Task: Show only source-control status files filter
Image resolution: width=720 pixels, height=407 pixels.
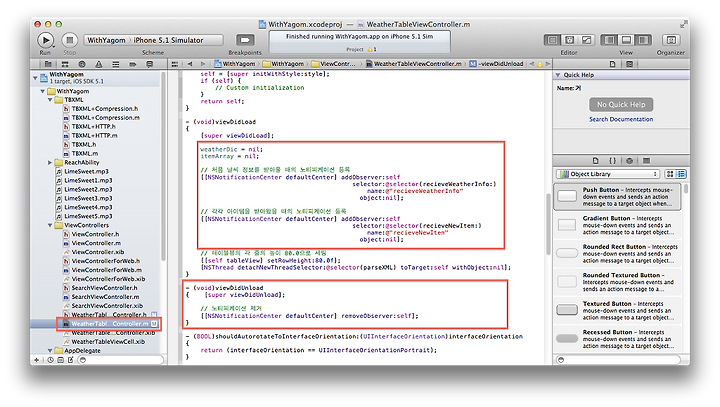Action: click(x=61, y=360)
